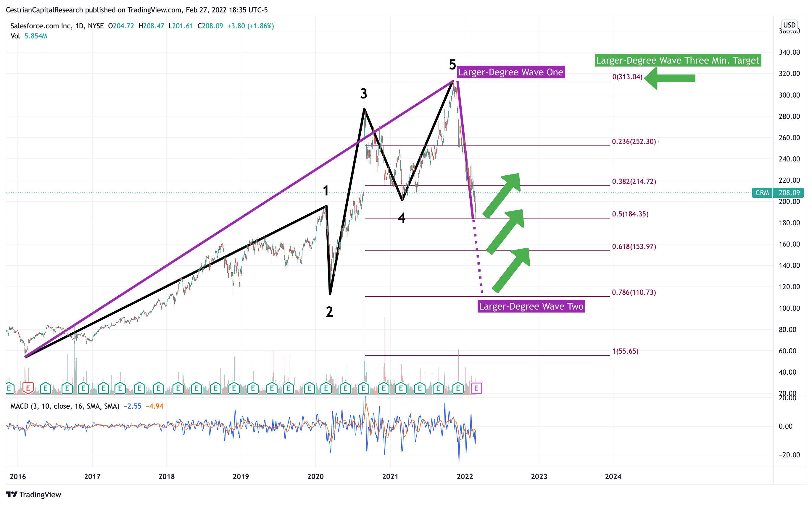Click the close value C208.09

210,26
